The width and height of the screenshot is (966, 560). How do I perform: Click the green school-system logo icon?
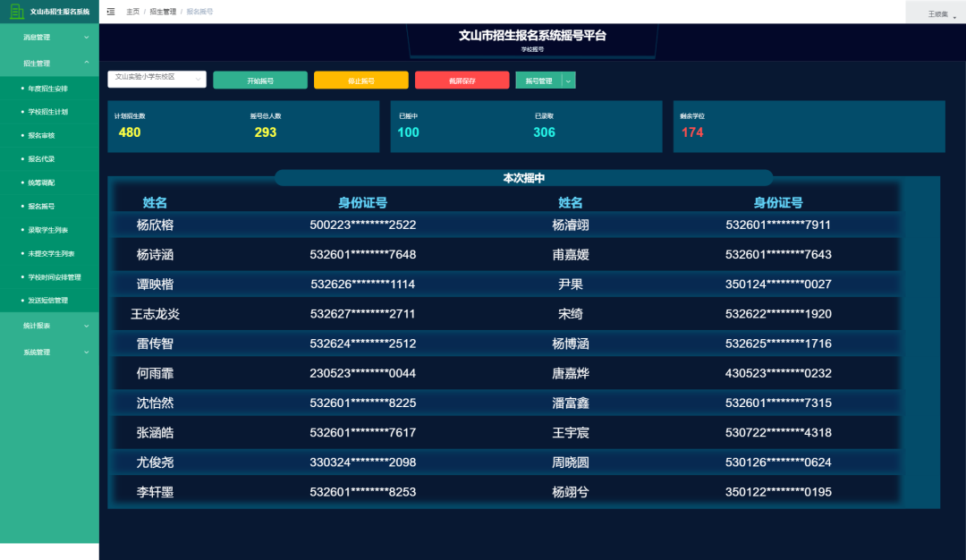[x=16, y=12]
